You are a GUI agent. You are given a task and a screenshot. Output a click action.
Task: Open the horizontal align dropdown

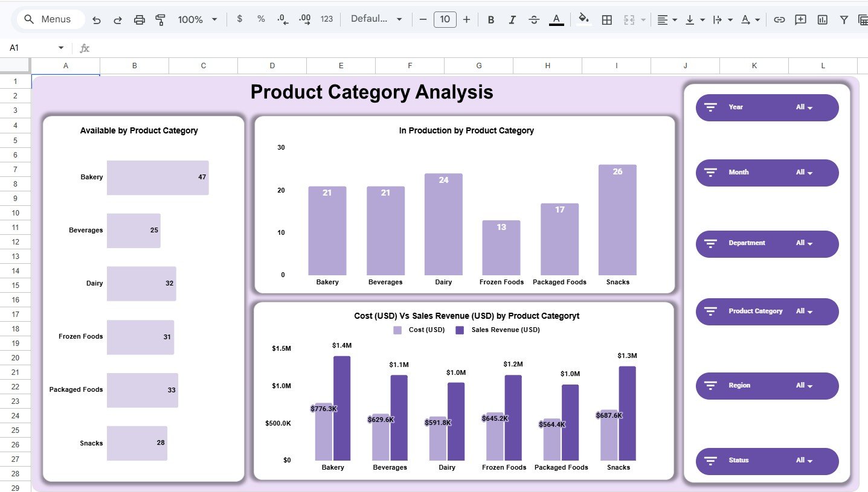(x=667, y=20)
